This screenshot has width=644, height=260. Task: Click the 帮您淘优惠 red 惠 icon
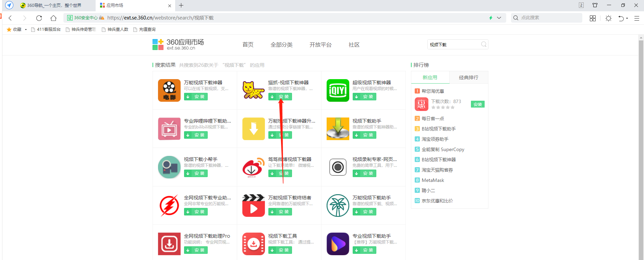point(422,104)
